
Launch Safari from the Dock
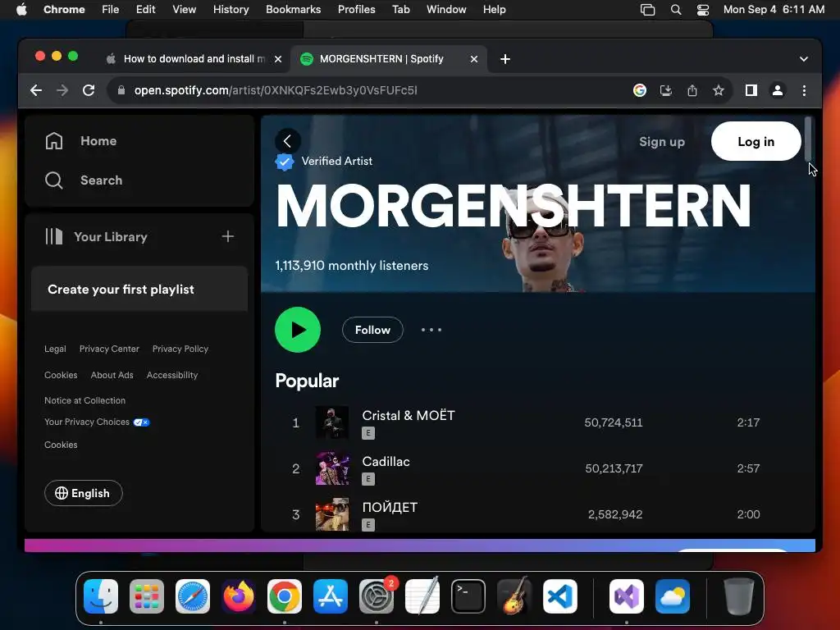click(x=193, y=596)
